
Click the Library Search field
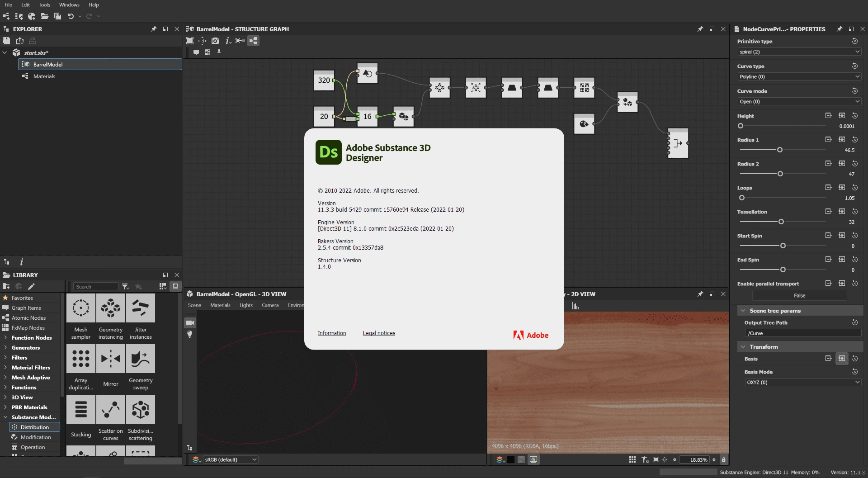pyautogui.click(x=96, y=287)
